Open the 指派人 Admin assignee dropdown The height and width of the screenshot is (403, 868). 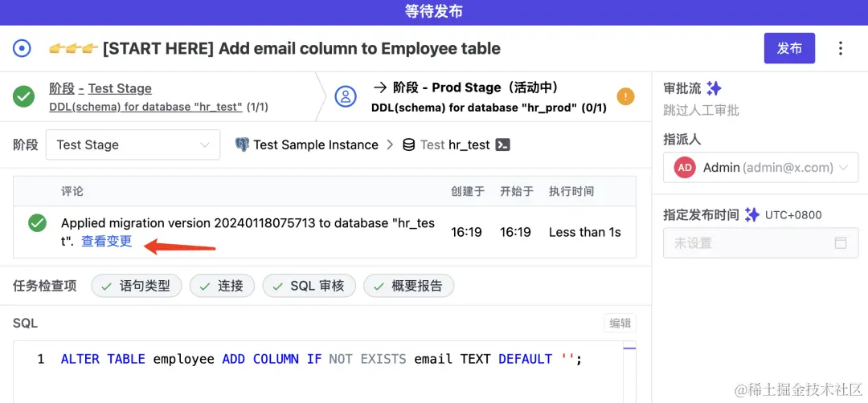click(x=760, y=168)
